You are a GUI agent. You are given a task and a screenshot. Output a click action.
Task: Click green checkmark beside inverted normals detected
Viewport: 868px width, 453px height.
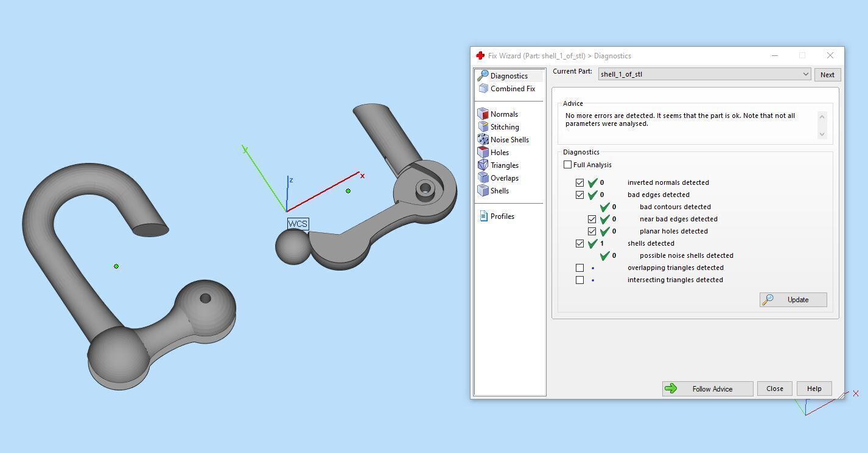pyautogui.click(x=592, y=182)
